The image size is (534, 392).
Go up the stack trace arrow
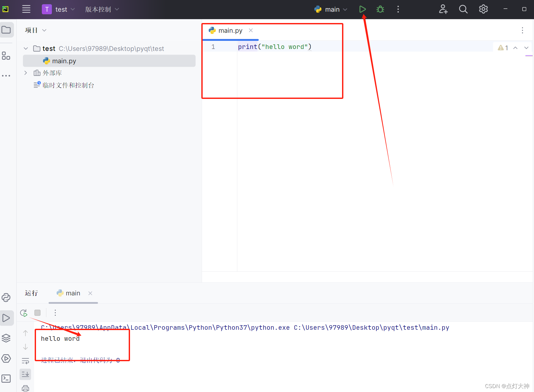[x=26, y=333]
